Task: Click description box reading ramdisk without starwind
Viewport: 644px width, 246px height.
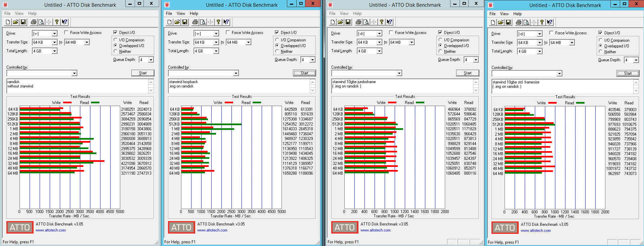Action: click(77, 86)
